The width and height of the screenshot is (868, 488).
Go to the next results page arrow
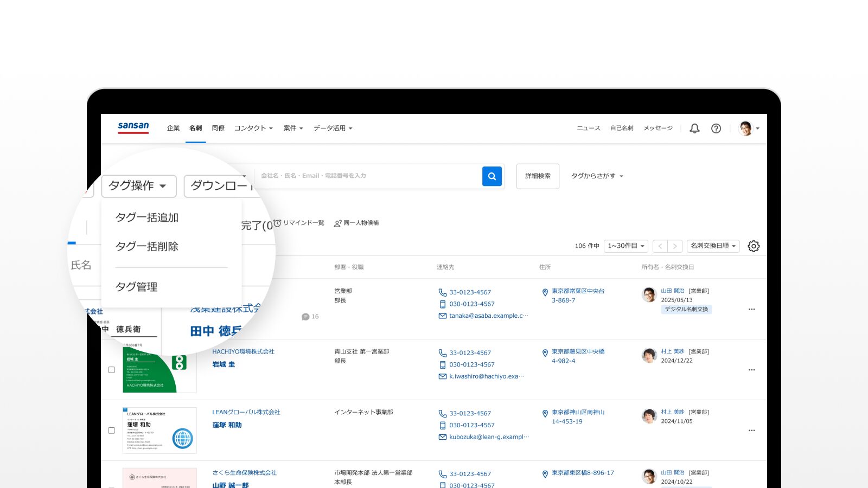click(675, 246)
